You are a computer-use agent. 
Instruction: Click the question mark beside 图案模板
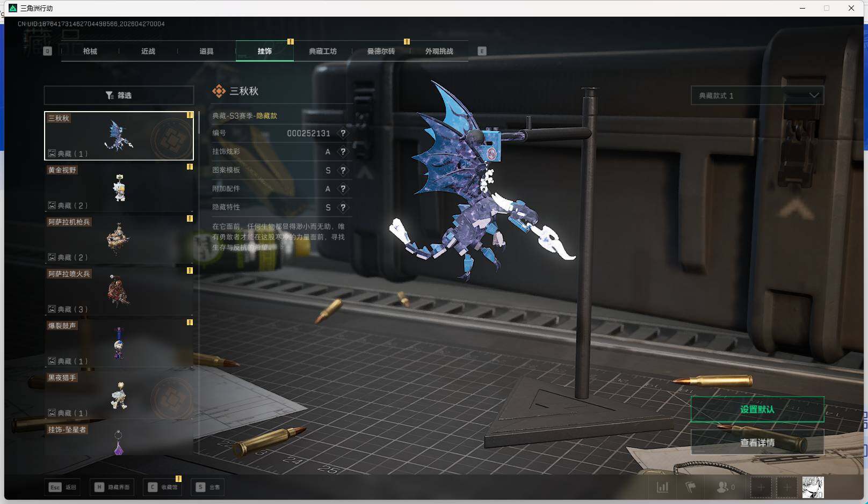(343, 170)
